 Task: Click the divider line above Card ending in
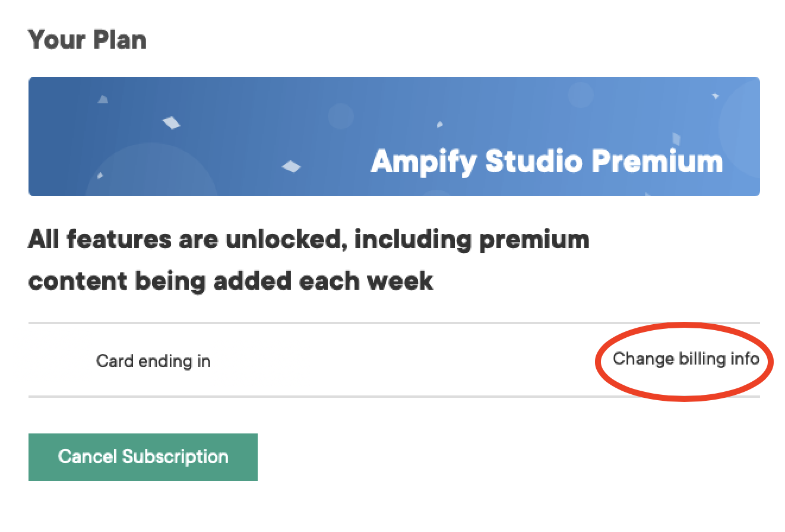coord(394,323)
